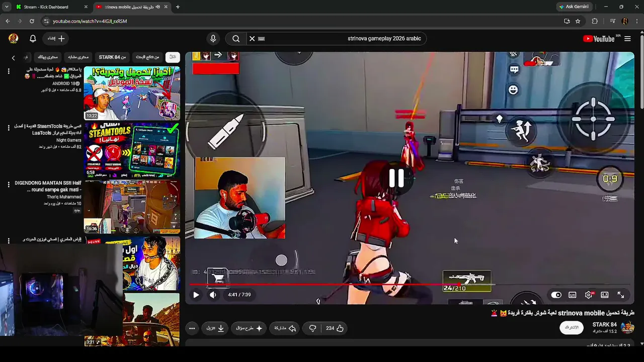The width and height of the screenshot is (644, 362).
Task: Subscribe to STARK 84 with الاشتراك button
Action: pyautogui.click(x=572, y=327)
